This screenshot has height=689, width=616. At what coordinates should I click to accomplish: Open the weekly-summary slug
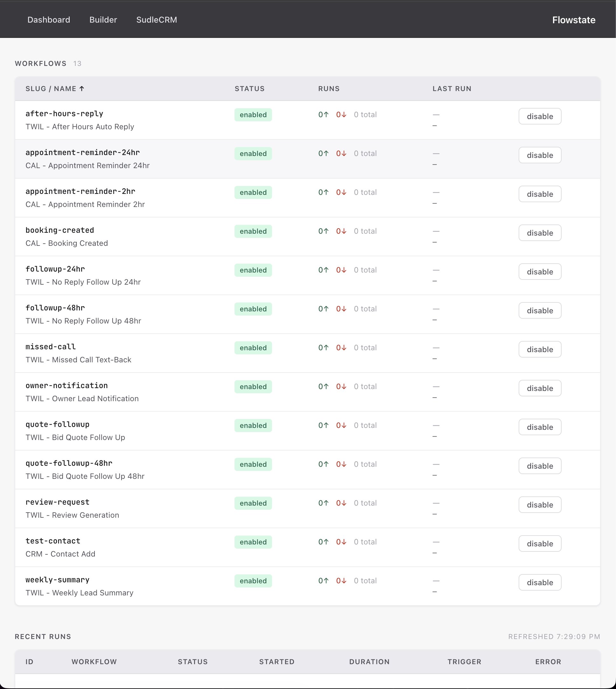(58, 580)
